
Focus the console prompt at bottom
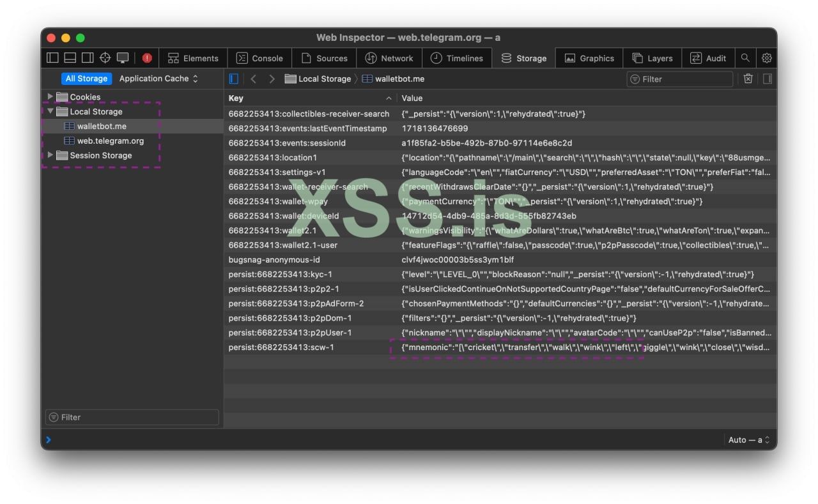click(383, 439)
